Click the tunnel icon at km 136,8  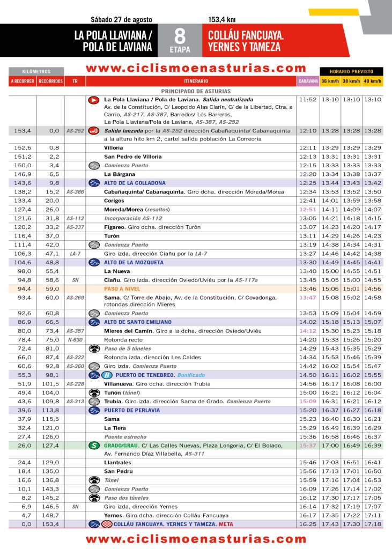(x=94, y=480)
